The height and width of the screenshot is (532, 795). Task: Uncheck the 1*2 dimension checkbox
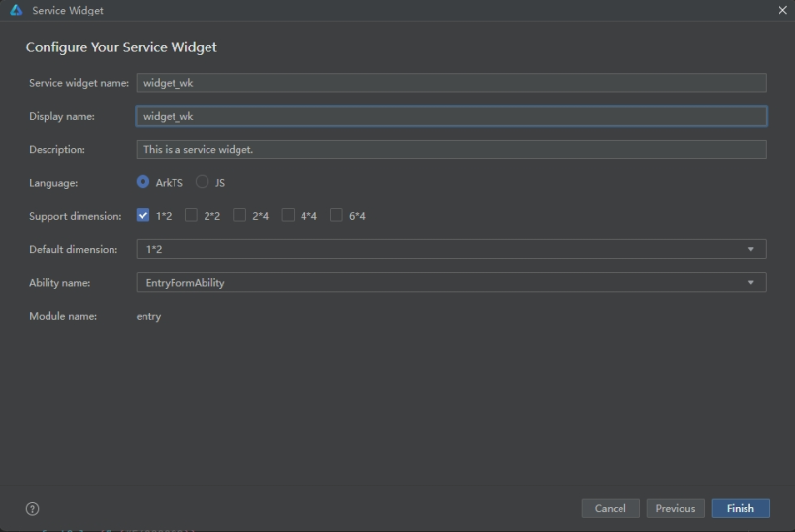coord(143,215)
